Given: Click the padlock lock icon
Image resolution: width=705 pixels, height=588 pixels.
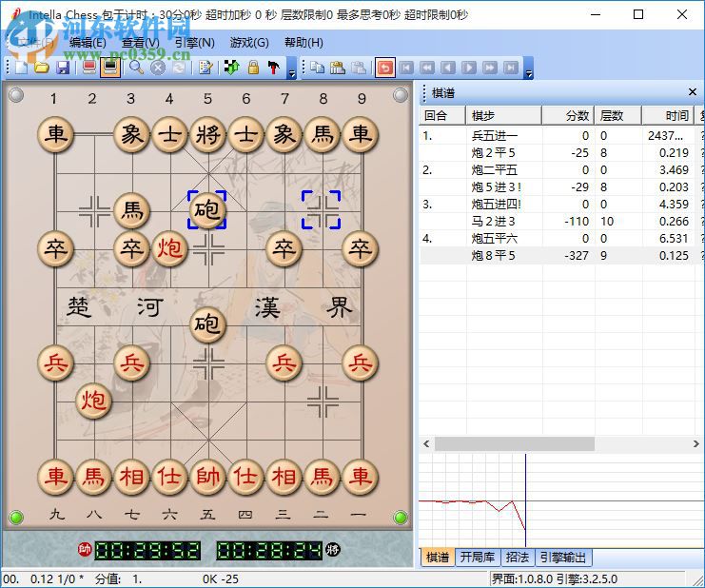Looking at the screenshot, I should click(x=254, y=68).
